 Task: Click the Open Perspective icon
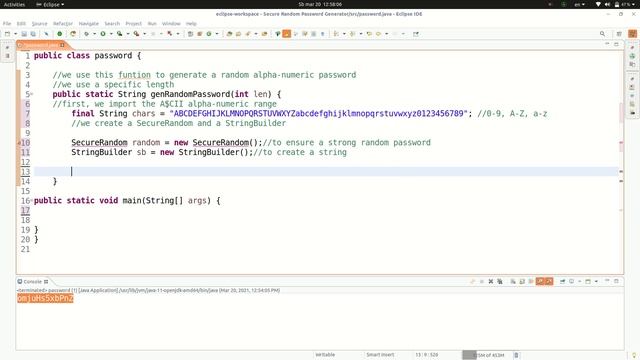tap(619, 34)
